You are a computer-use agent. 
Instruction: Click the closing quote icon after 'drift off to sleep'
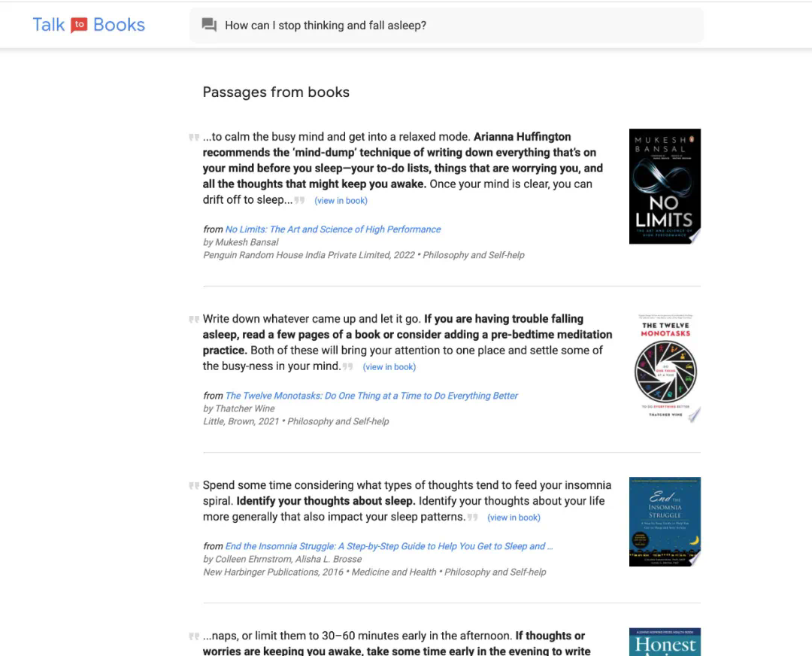pos(300,200)
